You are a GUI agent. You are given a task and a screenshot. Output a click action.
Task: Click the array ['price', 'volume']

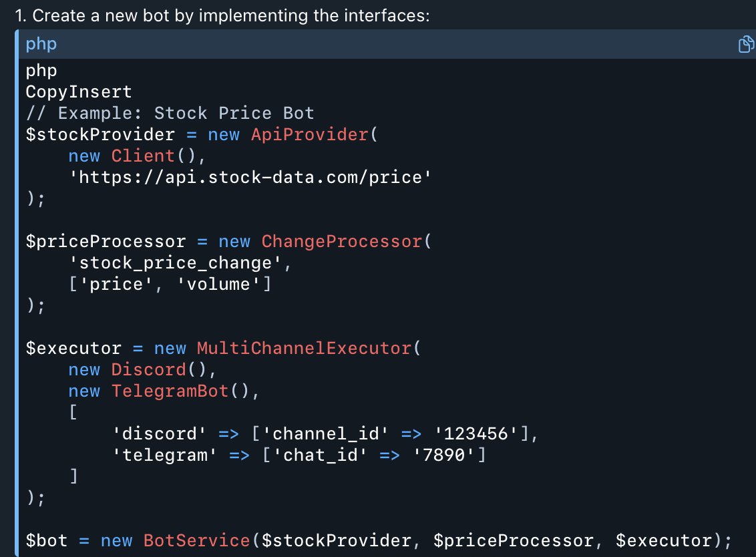pos(170,284)
